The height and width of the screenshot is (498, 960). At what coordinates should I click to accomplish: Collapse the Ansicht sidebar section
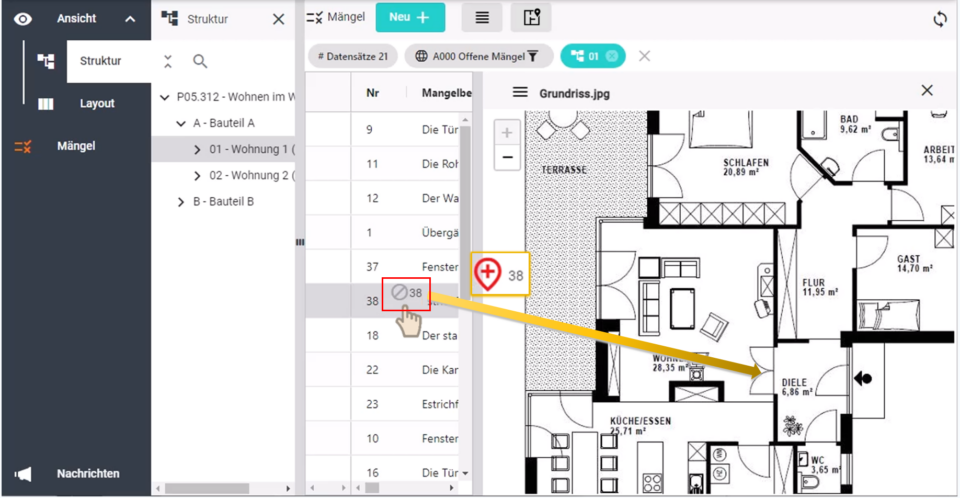pos(130,19)
